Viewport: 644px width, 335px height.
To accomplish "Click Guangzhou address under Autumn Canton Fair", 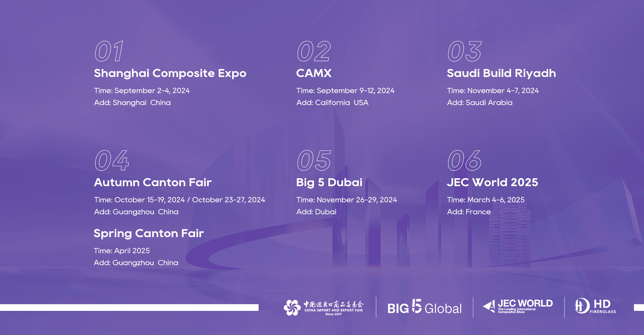I will (136, 212).
